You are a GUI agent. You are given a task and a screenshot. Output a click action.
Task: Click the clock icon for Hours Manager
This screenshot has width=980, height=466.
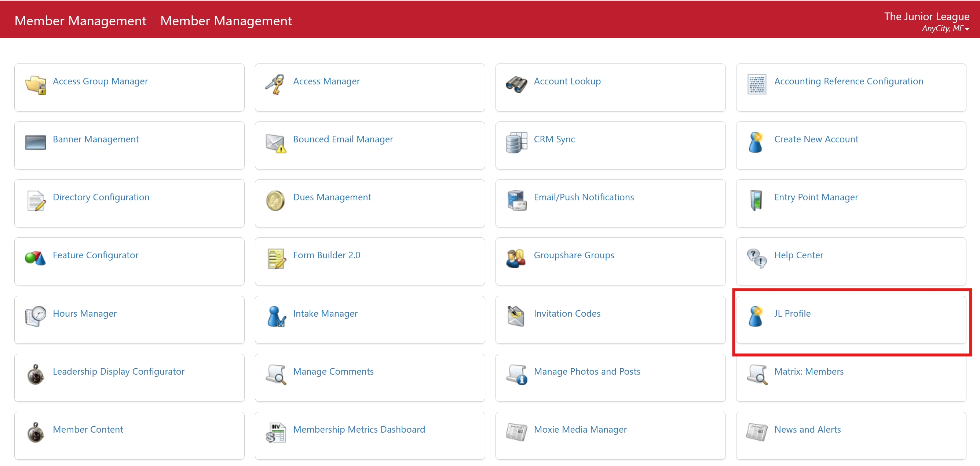35,316
